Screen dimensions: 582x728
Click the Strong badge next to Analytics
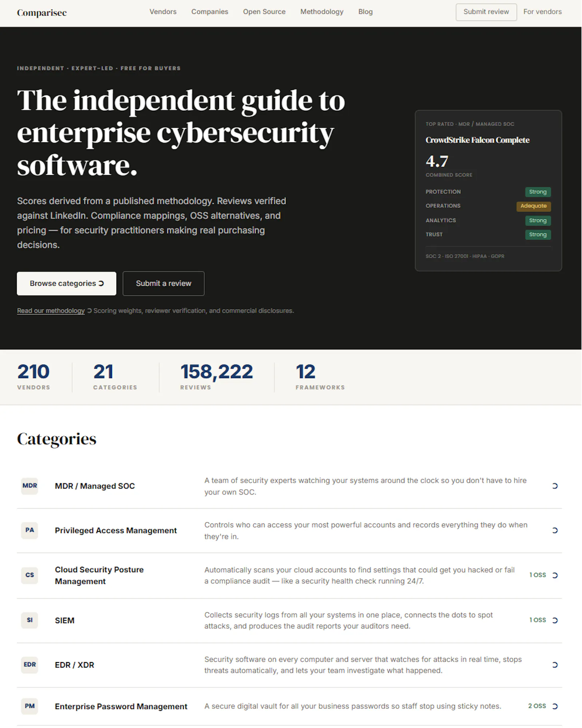(x=538, y=221)
